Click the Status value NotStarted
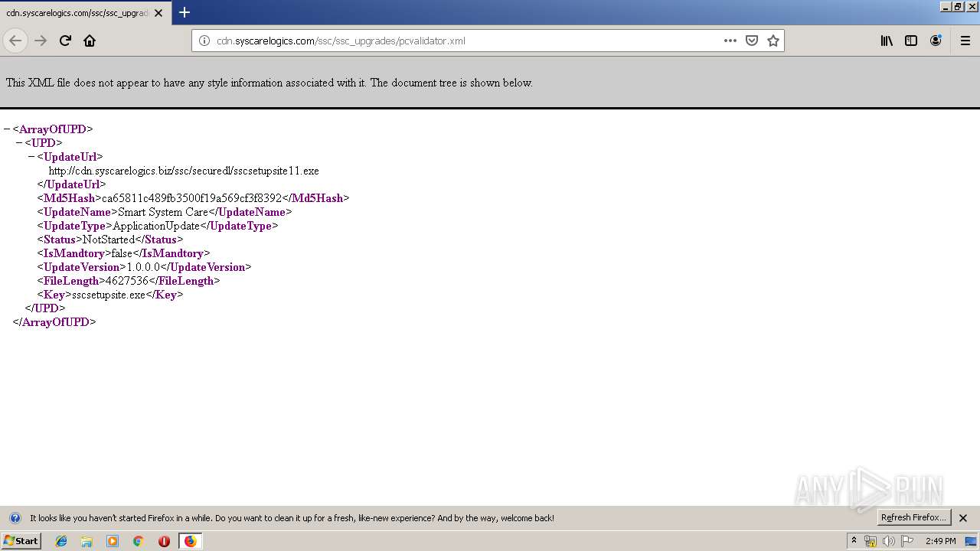Viewport: 980px width, 551px height. pos(109,240)
